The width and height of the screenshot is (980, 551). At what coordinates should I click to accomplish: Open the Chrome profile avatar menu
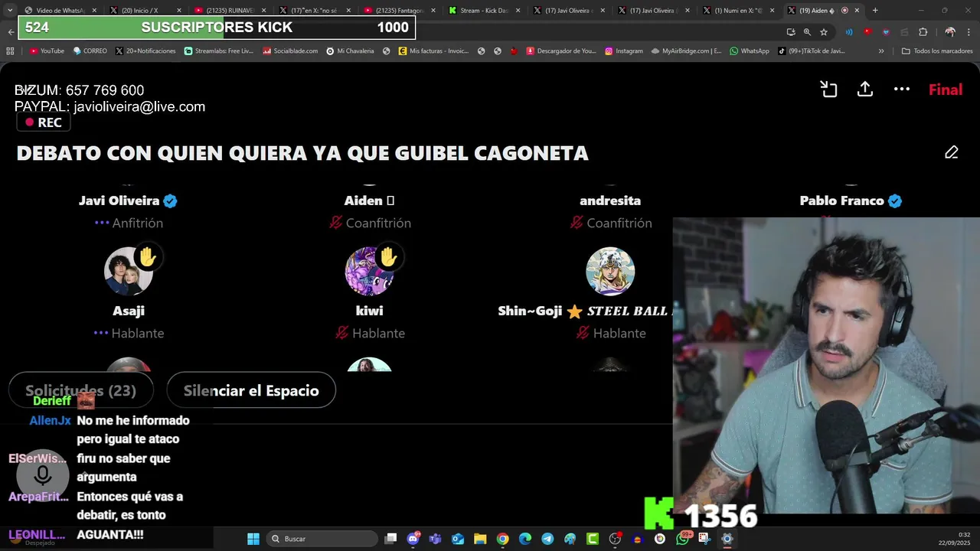point(950,31)
